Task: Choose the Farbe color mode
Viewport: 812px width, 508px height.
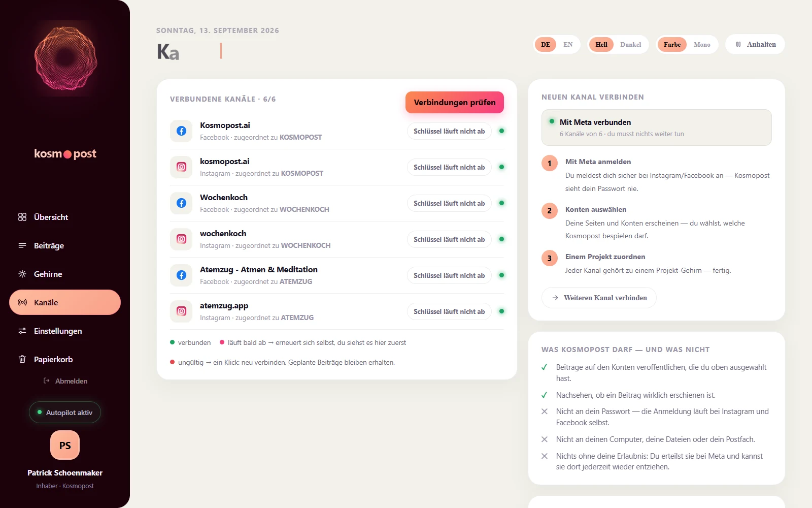Action: click(x=672, y=44)
